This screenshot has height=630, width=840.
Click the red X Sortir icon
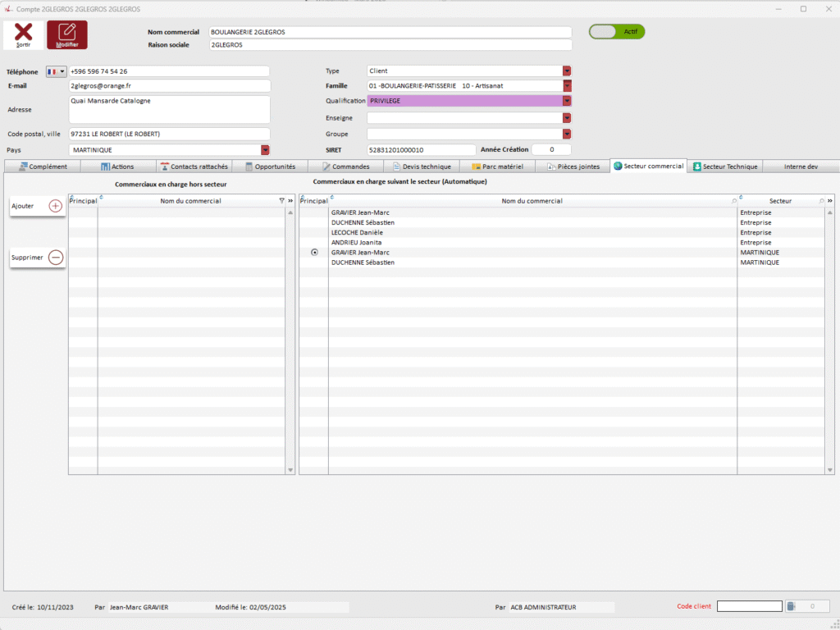pyautogui.click(x=24, y=33)
